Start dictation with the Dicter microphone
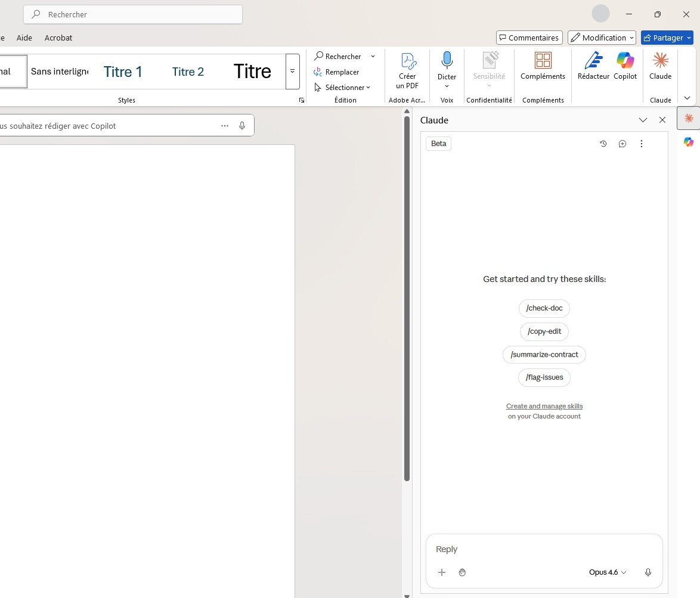The width and height of the screenshot is (700, 598). [x=447, y=61]
